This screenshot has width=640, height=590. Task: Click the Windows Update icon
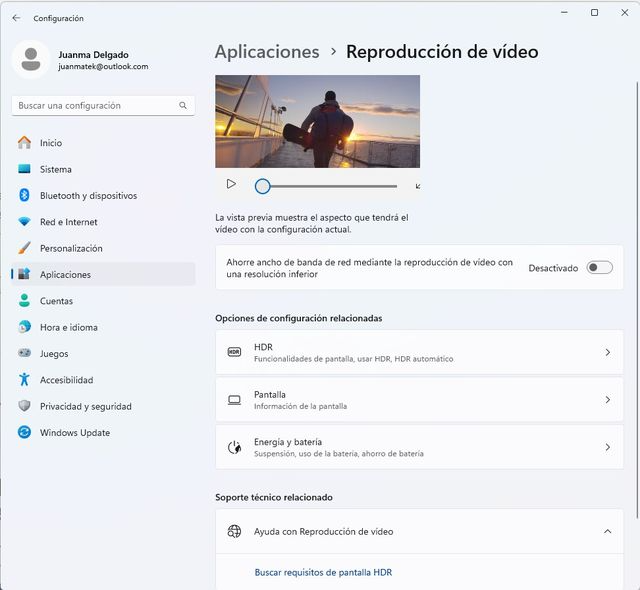(x=24, y=433)
